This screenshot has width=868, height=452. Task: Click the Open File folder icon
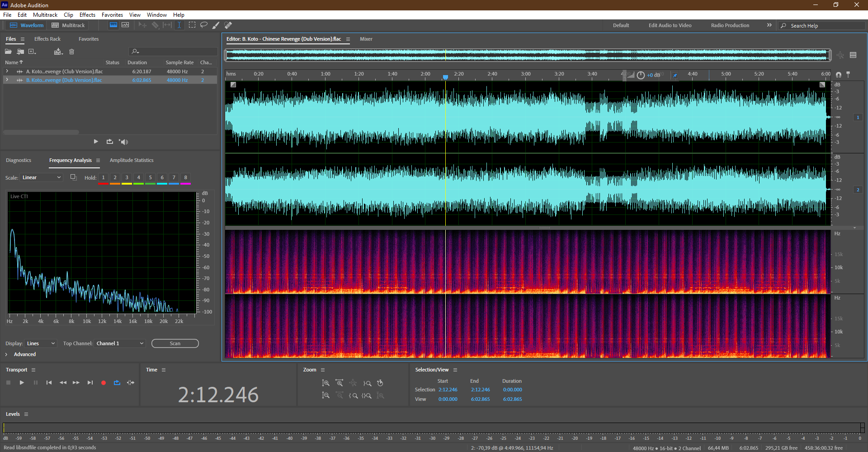(x=8, y=52)
